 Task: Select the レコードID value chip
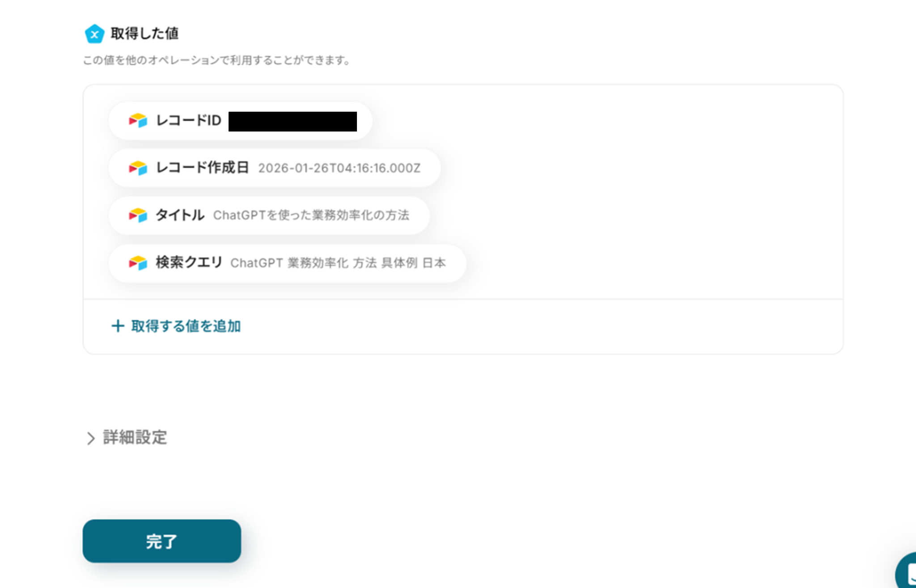[x=241, y=121]
